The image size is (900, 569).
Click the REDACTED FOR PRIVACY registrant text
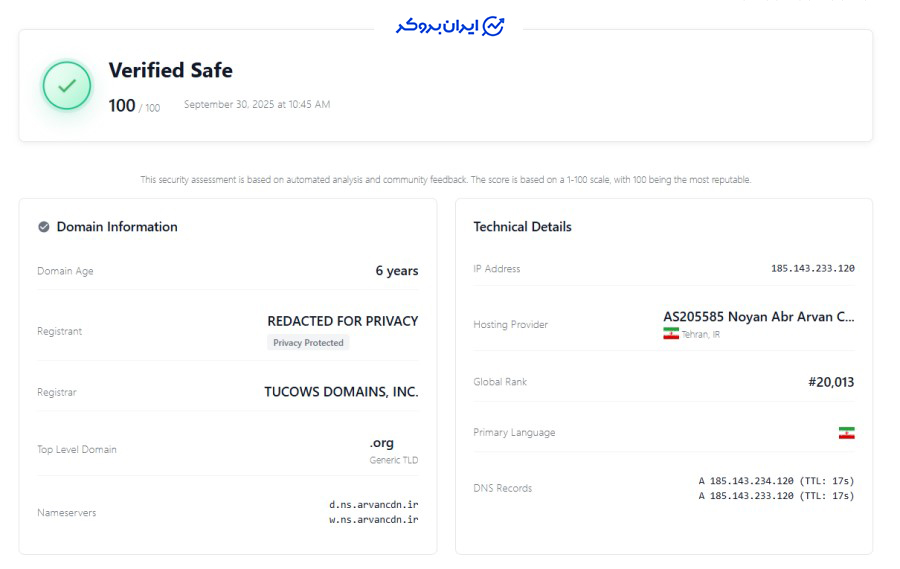click(342, 321)
